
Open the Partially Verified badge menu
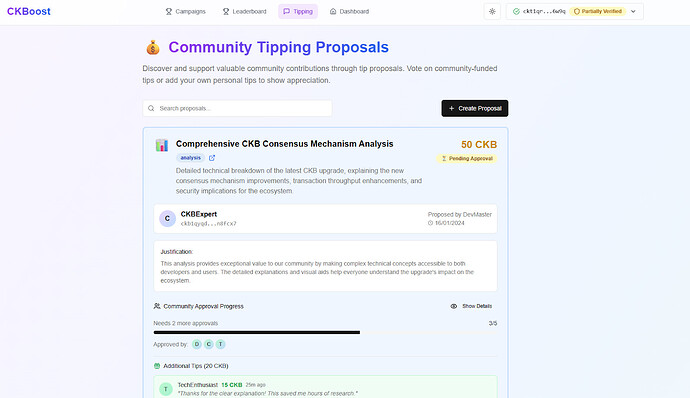point(598,11)
